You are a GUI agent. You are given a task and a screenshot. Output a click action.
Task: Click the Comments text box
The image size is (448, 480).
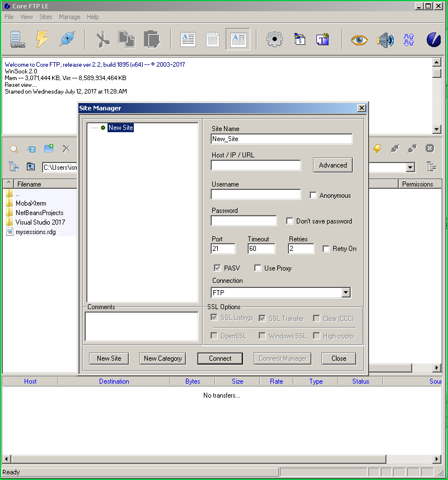point(142,327)
